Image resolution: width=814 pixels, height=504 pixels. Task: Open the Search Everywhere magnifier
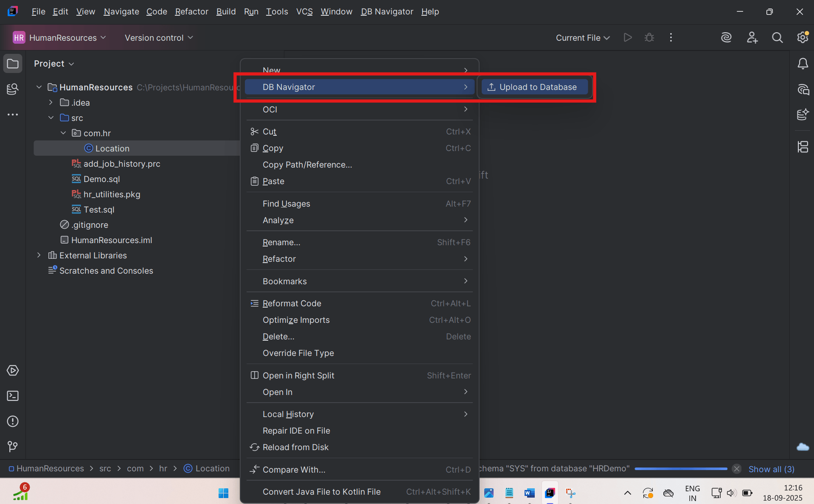pyautogui.click(x=778, y=37)
